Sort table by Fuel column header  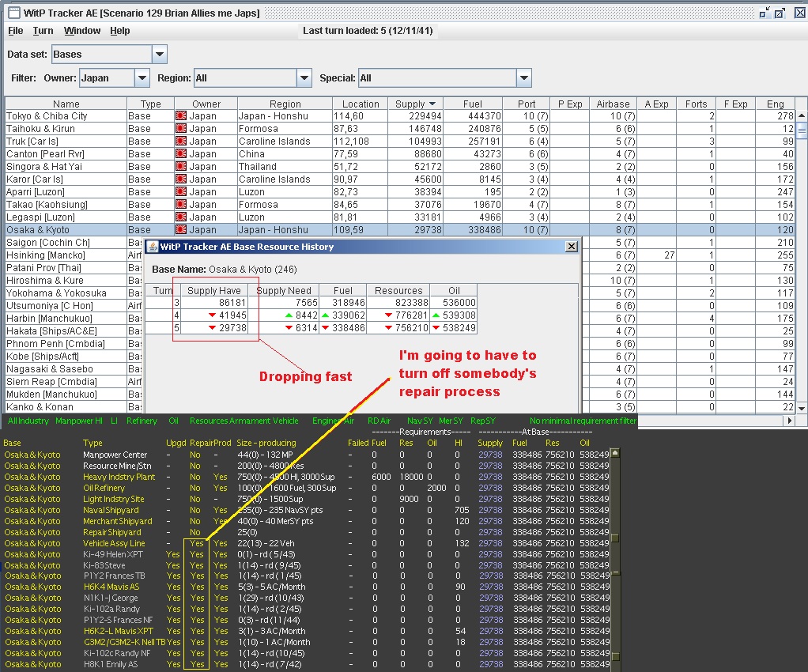(473, 104)
